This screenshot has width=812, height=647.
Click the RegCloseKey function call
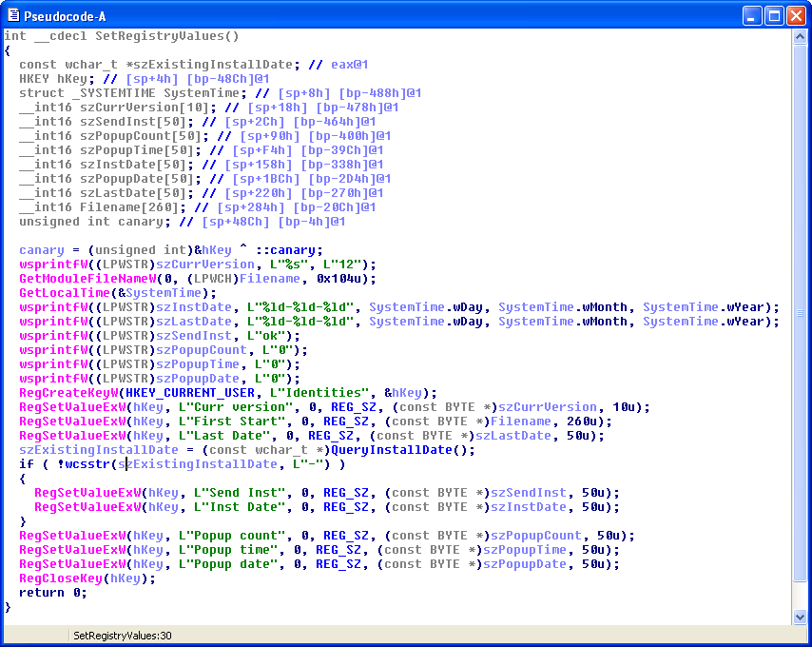[x=61, y=578]
